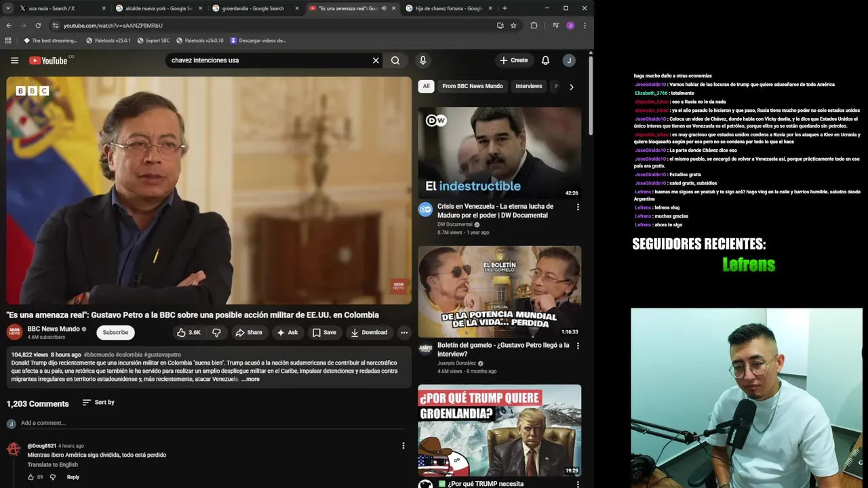The image size is (868, 488).
Task: Open the browser extensions puzzle icon
Action: pyautogui.click(x=534, y=25)
